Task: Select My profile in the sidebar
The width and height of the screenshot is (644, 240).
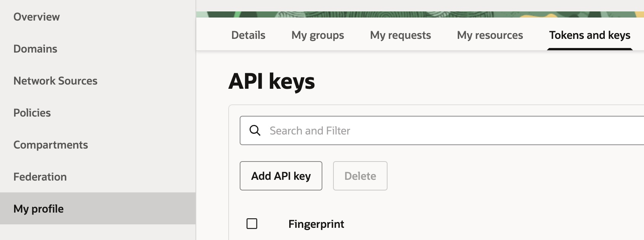Action: pyautogui.click(x=38, y=208)
